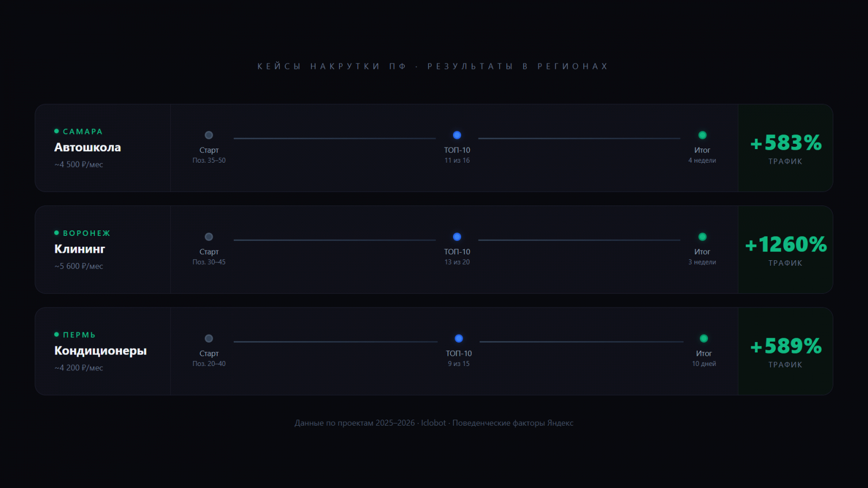Click the blue ТОП-10 dot in Самара row
Viewport: 868px width, 488px height.
point(457,135)
